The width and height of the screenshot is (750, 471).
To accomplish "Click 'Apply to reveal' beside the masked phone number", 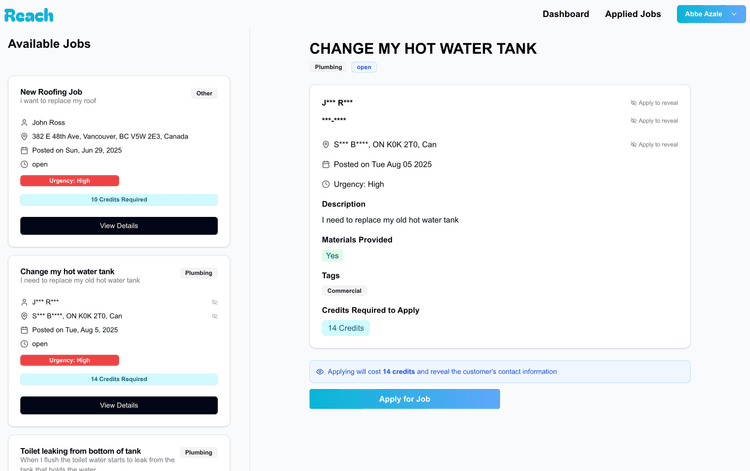I will click(x=654, y=121).
